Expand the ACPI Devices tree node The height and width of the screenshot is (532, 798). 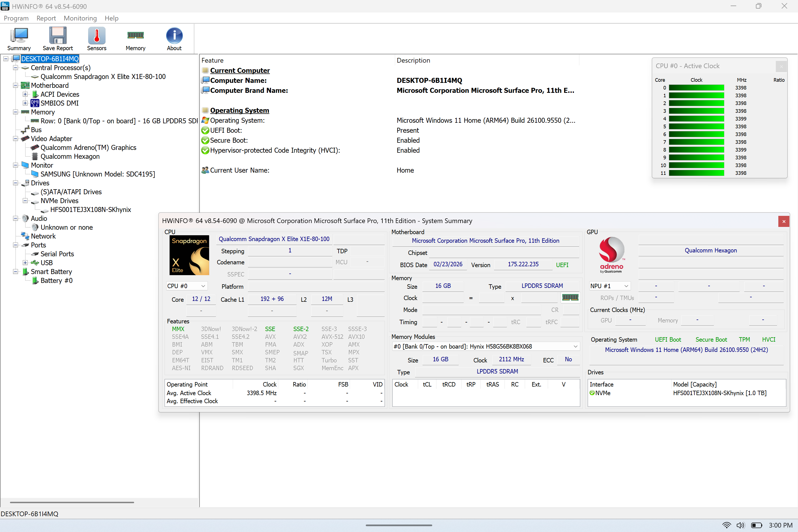point(25,94)
